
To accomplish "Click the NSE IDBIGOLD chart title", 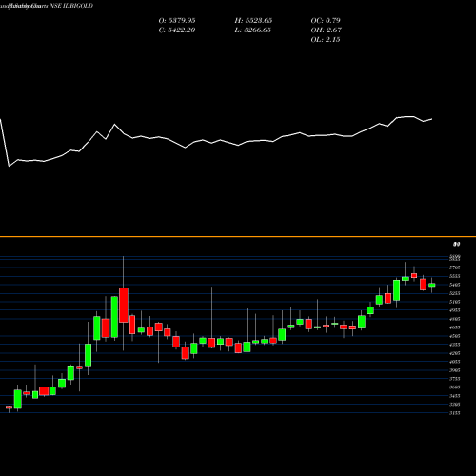I will coord(71,6).
